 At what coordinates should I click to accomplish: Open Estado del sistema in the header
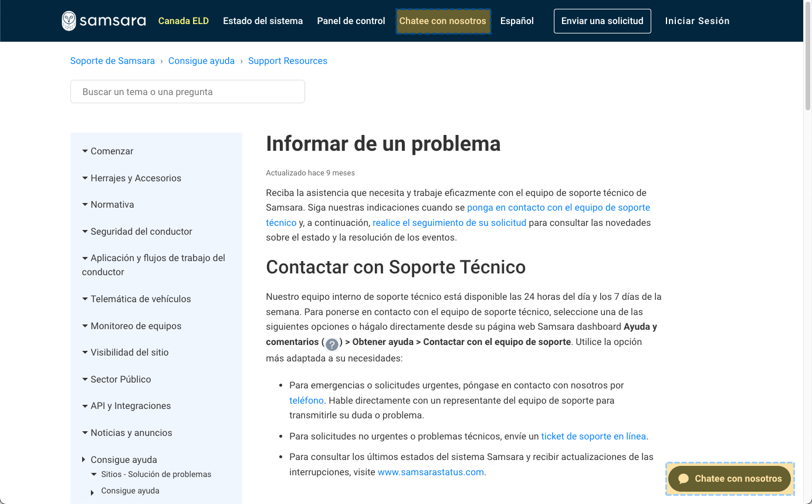[263, 21]
